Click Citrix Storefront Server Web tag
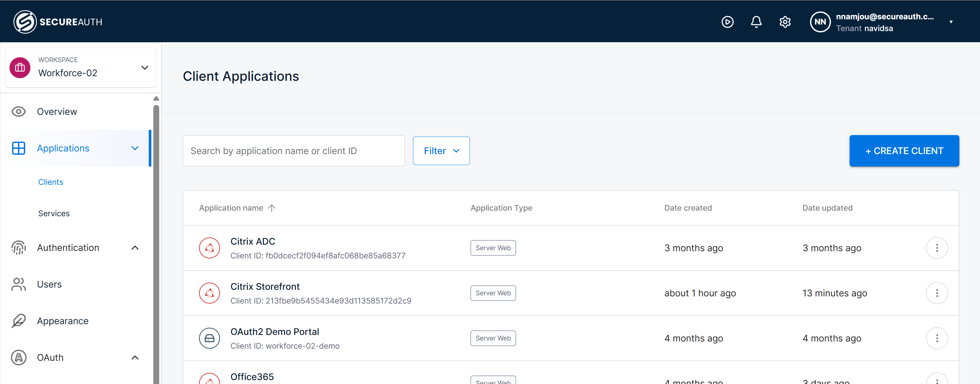Image resolution: width=980 pixels, height=384 pixels. click(493, 293)
